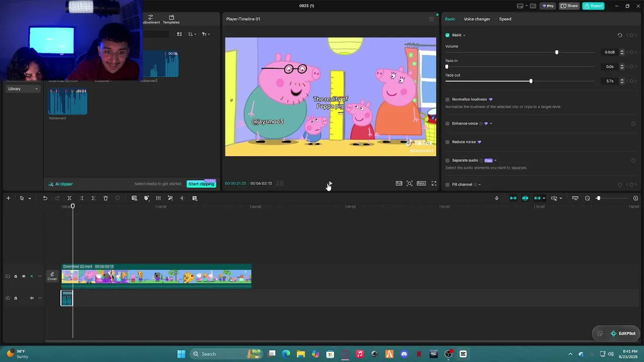This screenshot has width=644, height=362.
Task: Click the trim right side tool icon
Action: tap(93, 198)
